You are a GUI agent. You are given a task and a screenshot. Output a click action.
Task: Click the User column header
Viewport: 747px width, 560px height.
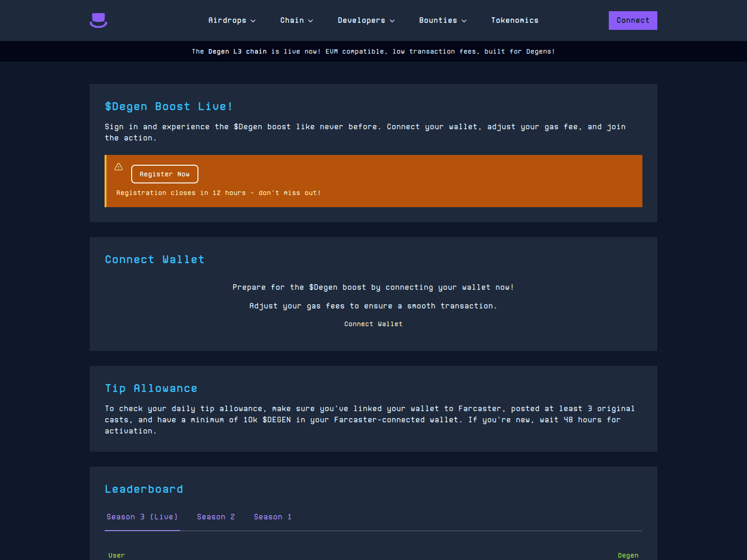pyautogui.click(x=116, y=555)
